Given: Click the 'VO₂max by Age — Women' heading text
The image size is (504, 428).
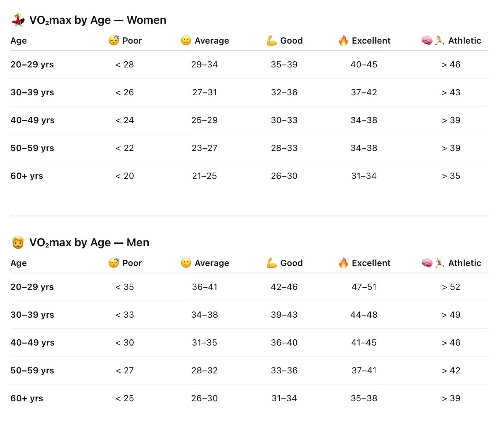Looking at the screenshot, I should [97, 20].
